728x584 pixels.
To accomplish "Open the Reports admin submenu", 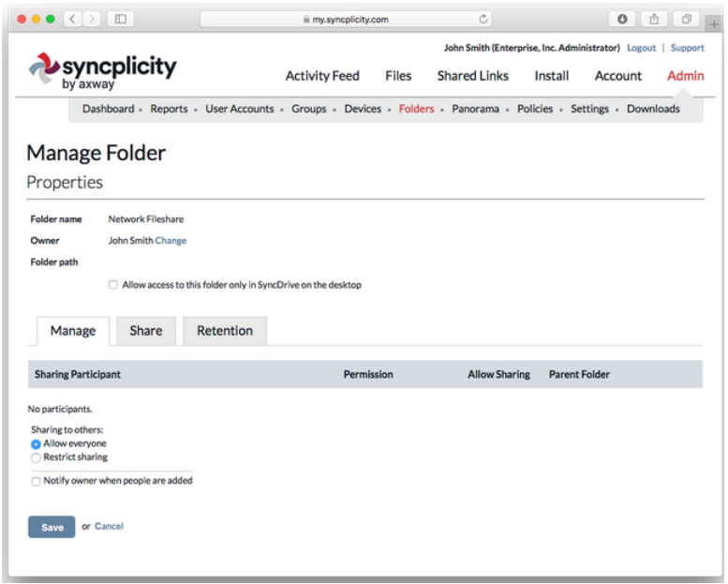I will [169, 109].
